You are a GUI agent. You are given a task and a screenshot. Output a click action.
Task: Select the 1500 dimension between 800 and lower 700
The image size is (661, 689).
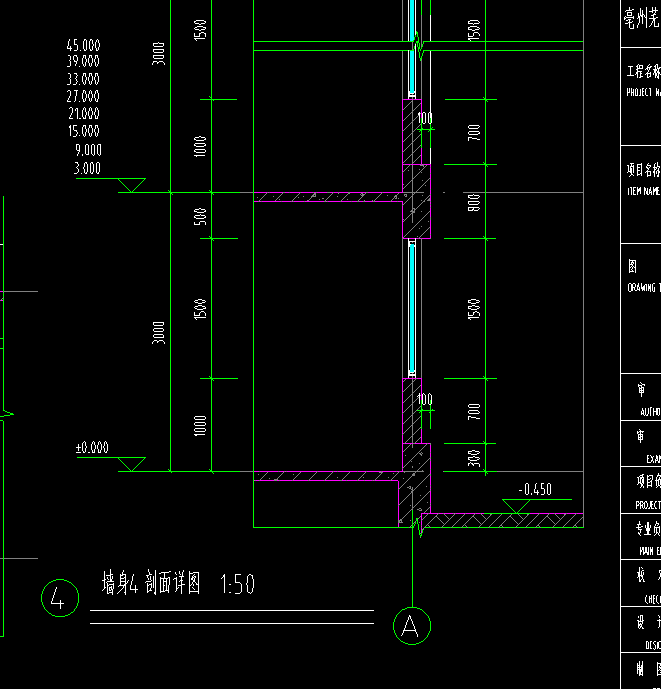pyautogui.click(x=474, y=309)
